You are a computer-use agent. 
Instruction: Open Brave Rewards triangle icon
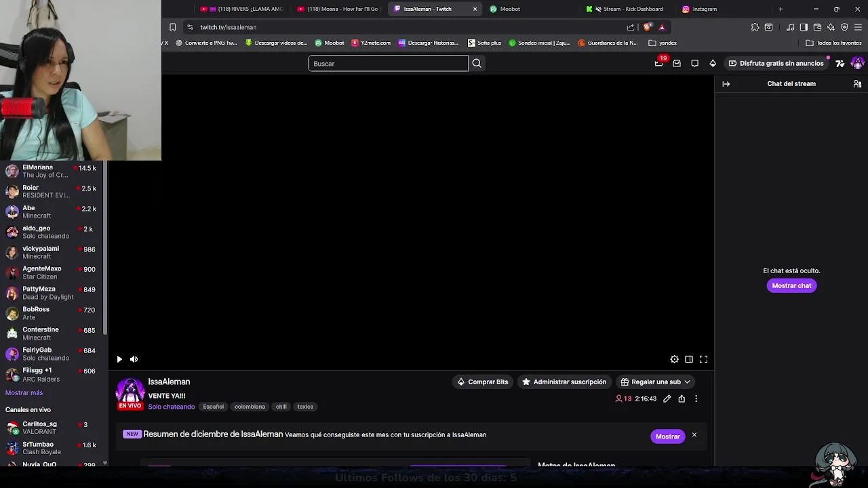[662, 27]
